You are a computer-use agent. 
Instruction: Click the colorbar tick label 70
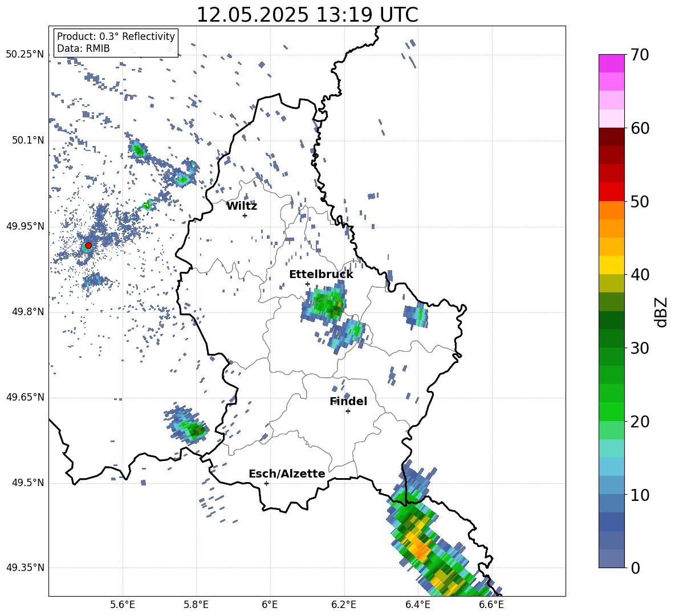click(640, 55)
